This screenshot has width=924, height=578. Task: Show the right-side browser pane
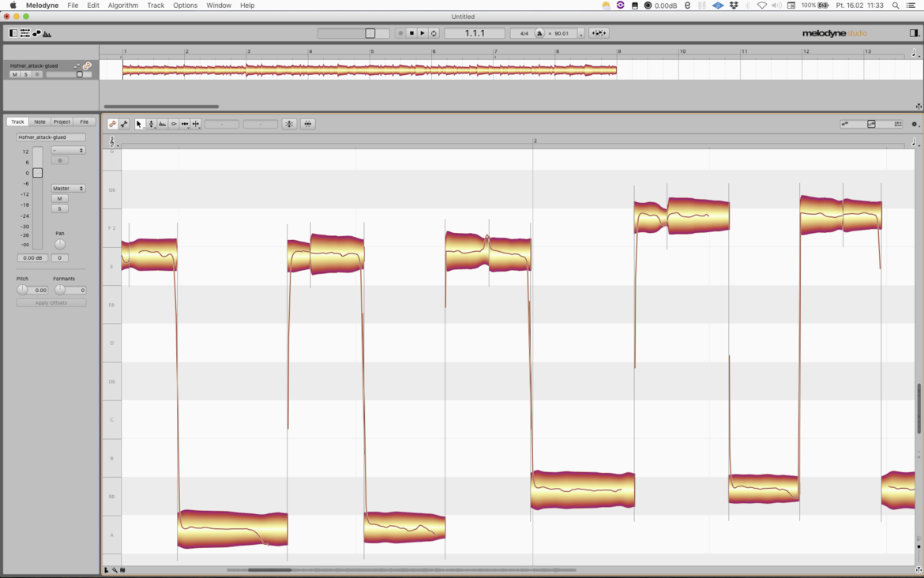click(x=914, y=34)
